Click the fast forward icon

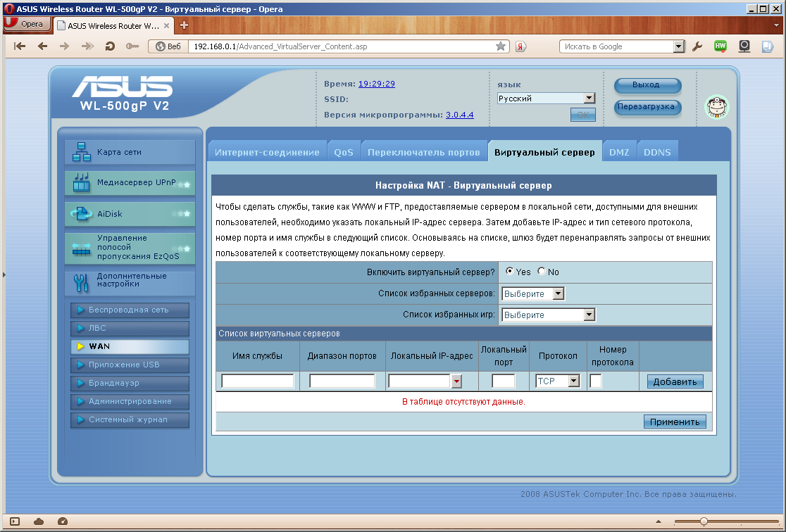pyautogui.click(x=88, y=46)
